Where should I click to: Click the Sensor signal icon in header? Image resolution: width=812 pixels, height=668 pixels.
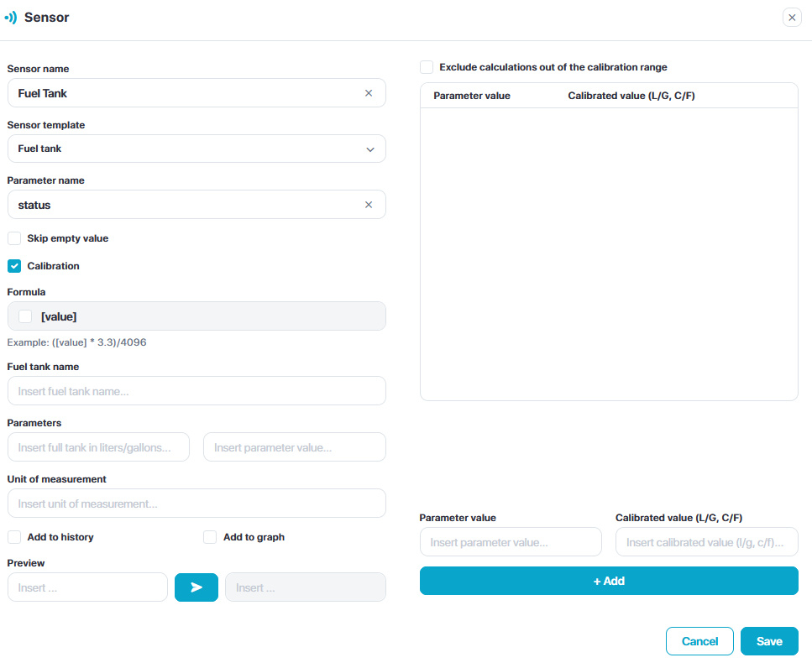[x=11, y=17]
